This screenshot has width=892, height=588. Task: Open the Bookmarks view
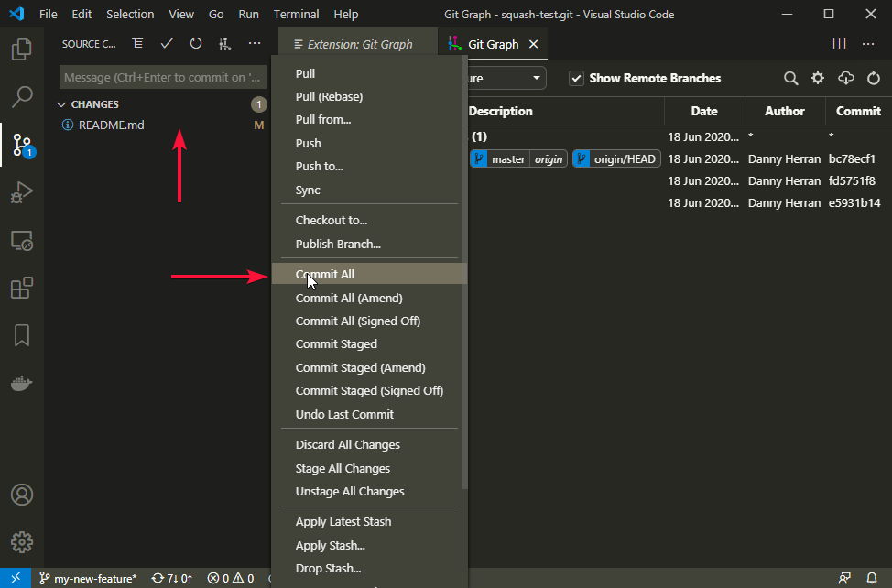[x=22, y=335]
